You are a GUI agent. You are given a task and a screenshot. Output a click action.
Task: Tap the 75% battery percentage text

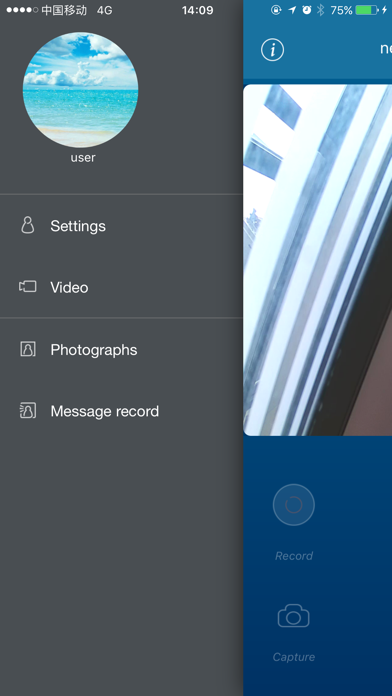[x=341, y=10]
